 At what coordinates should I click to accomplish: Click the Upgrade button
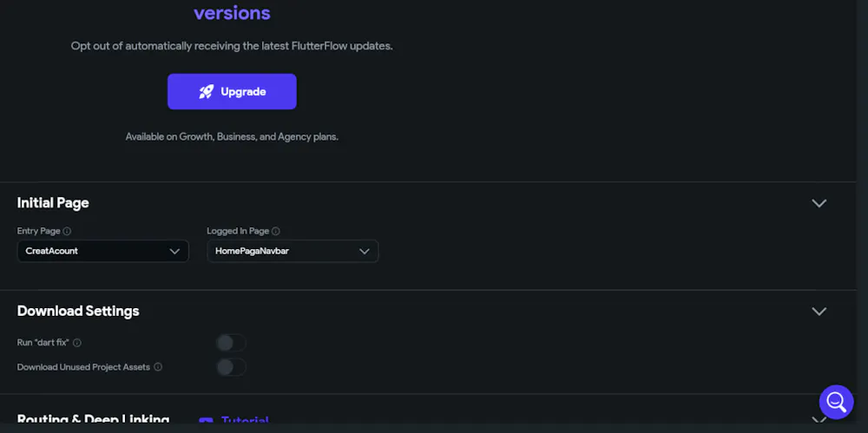[232, 92]
